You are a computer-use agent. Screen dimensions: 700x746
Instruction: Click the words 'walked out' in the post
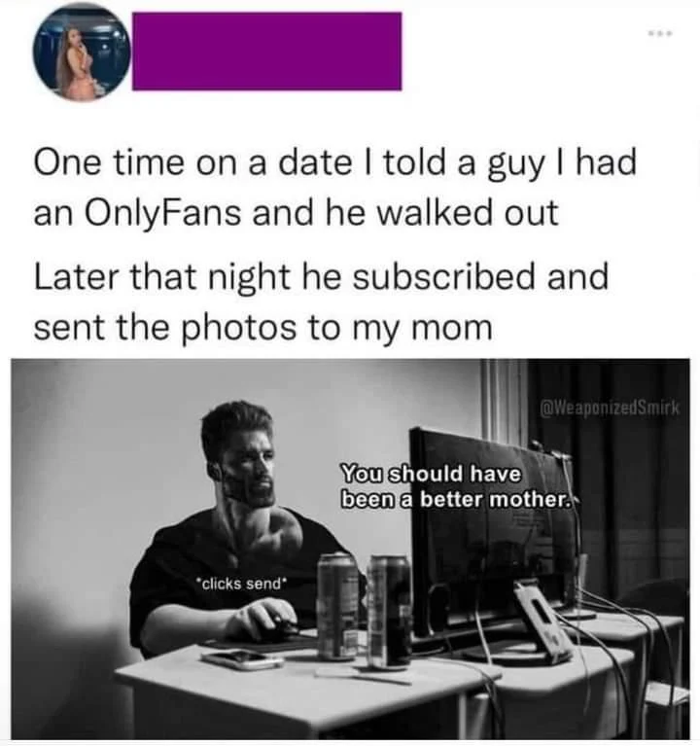pos(468,214)
